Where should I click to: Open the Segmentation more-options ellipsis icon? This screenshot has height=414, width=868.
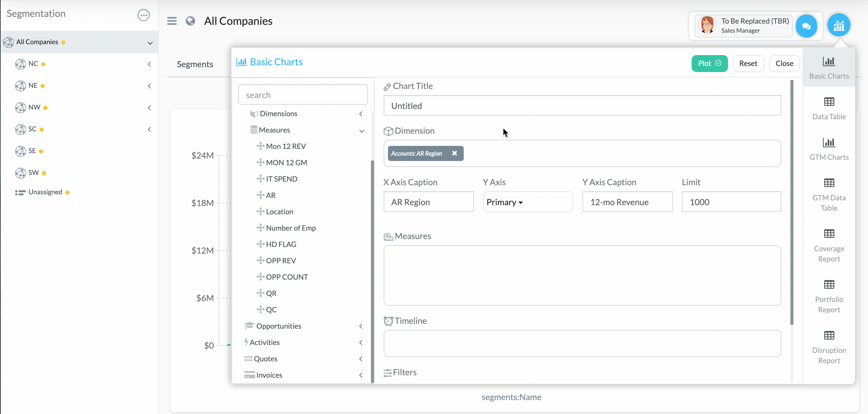pos(144,15)
